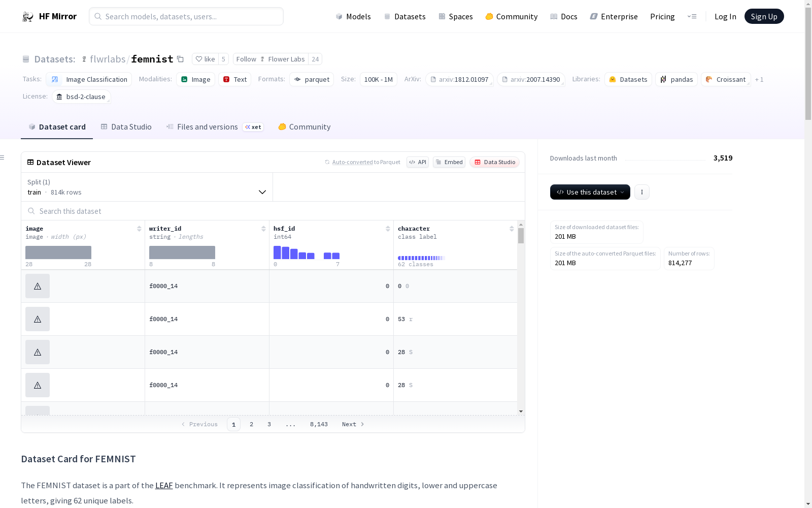Open the bsd-2-clause license tag
Viewport: 812px width, 508px height.
click(81, 97)
